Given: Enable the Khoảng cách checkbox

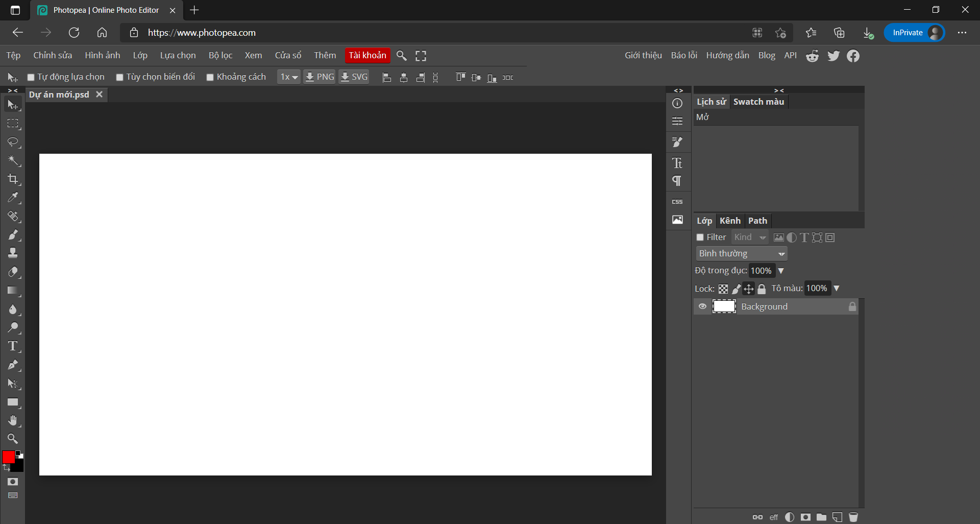Looking at the screenshot, I should pyautogui.click(x=210, y=77).
